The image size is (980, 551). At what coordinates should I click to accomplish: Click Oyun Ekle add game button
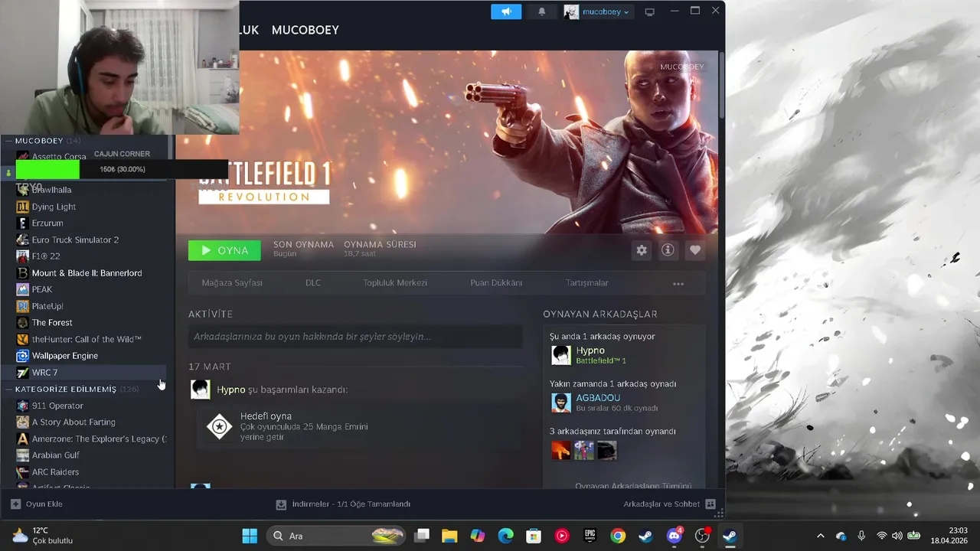36,504
